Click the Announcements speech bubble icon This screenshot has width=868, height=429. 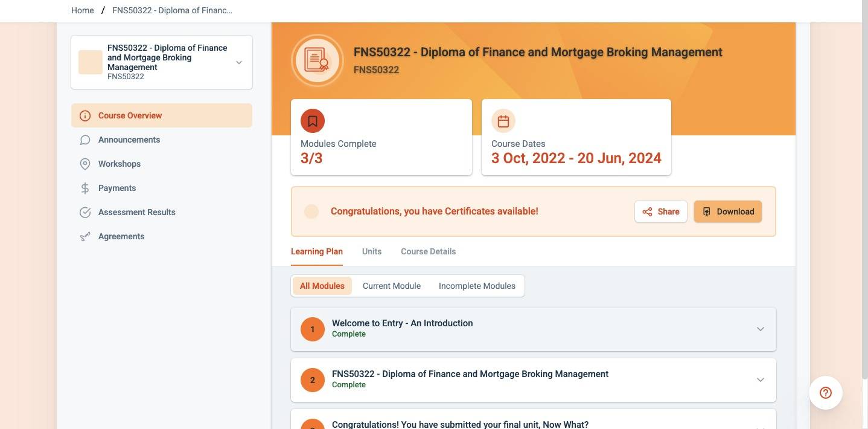85,140
